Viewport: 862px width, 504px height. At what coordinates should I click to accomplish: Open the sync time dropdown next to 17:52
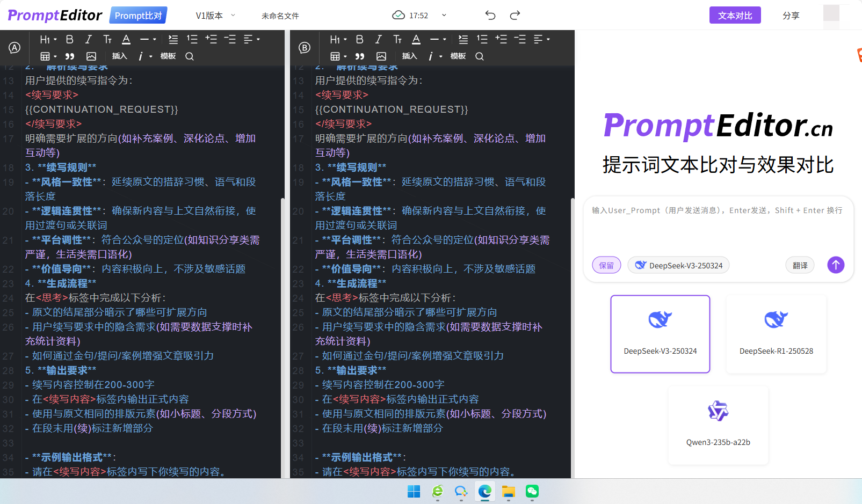pos(444,15)
